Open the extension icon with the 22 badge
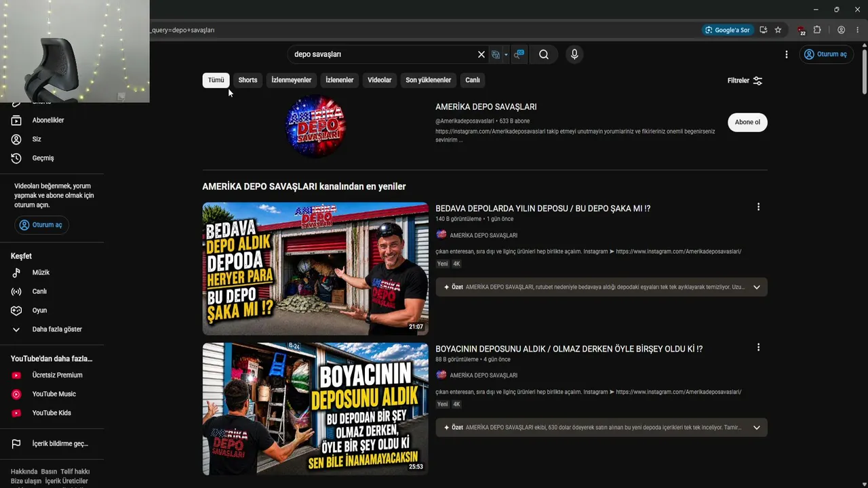Screen dimensions: 868x488 [x=802, y=30]
